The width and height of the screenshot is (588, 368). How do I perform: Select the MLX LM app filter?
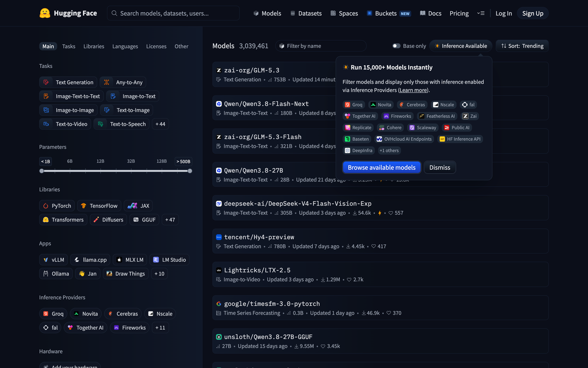point(130,260)
